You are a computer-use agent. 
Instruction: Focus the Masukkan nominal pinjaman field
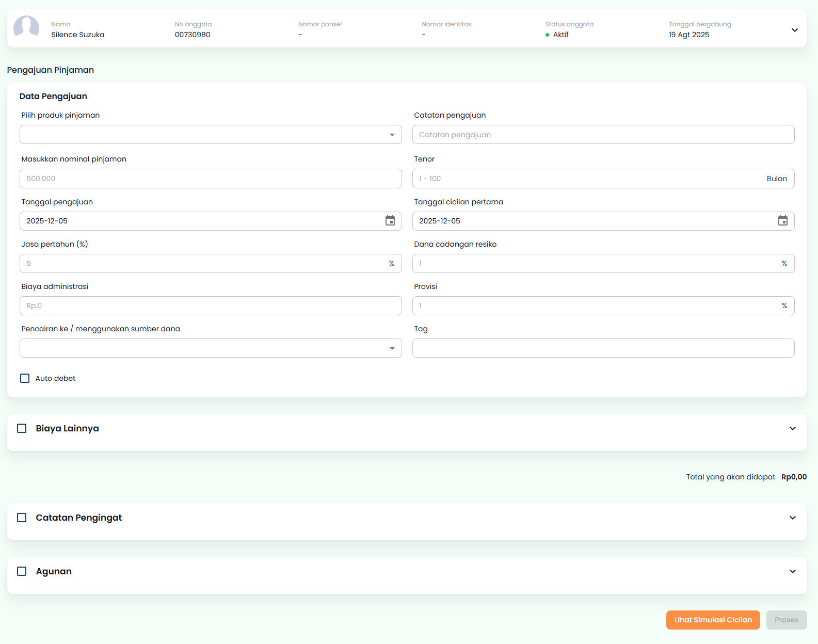coord(211,179)
